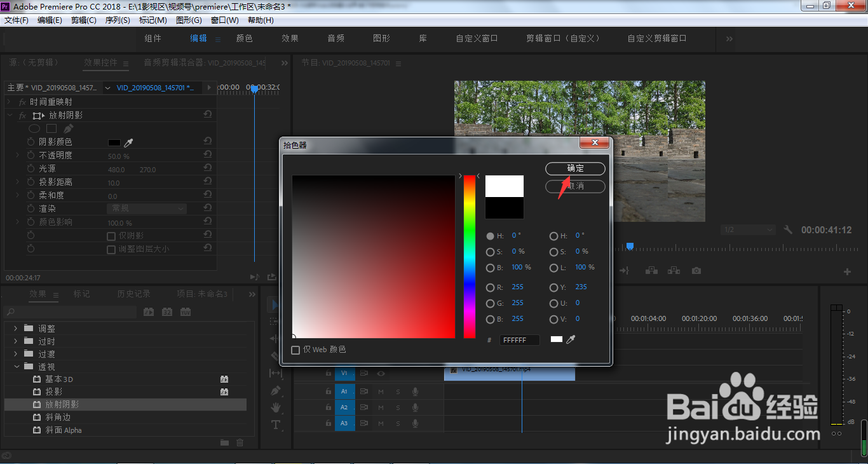Image resolution: width=868 pixels, height=464 pixels.
Task: Open the button editor plus icon
Action: [x=847, y=272]
